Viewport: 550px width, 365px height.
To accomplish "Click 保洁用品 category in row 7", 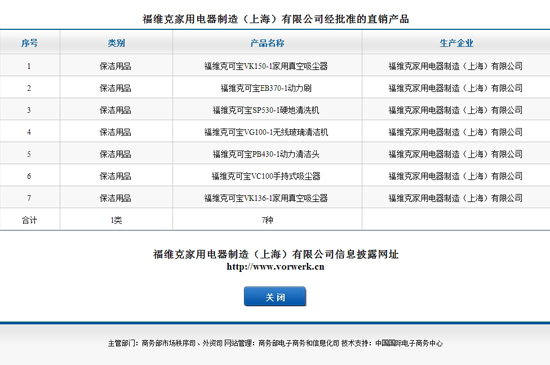I will (x=115, y=198).
